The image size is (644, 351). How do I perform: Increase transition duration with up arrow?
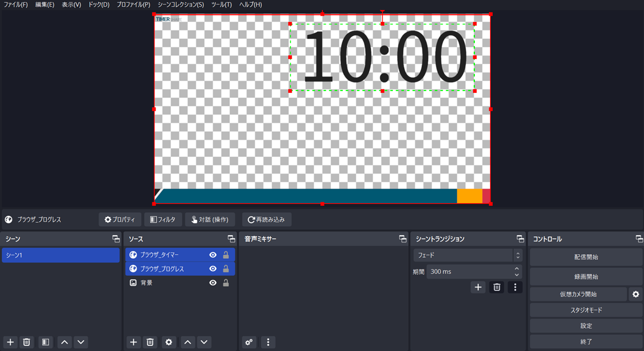[x=517, y=269]
